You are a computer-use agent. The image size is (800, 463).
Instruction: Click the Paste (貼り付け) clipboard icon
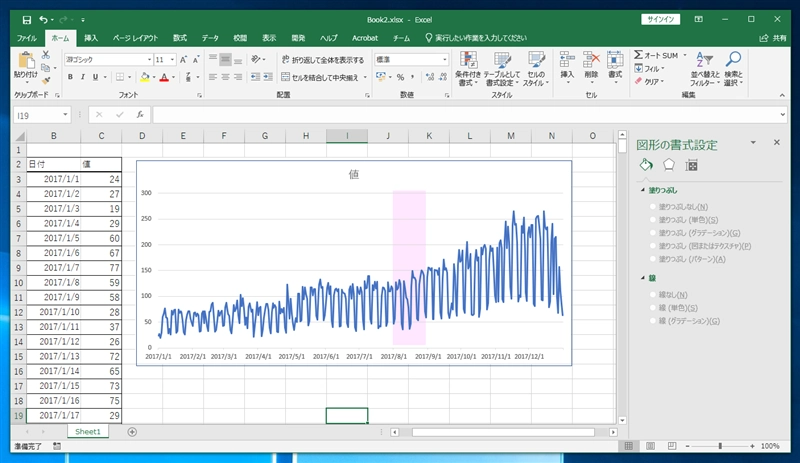26,60
